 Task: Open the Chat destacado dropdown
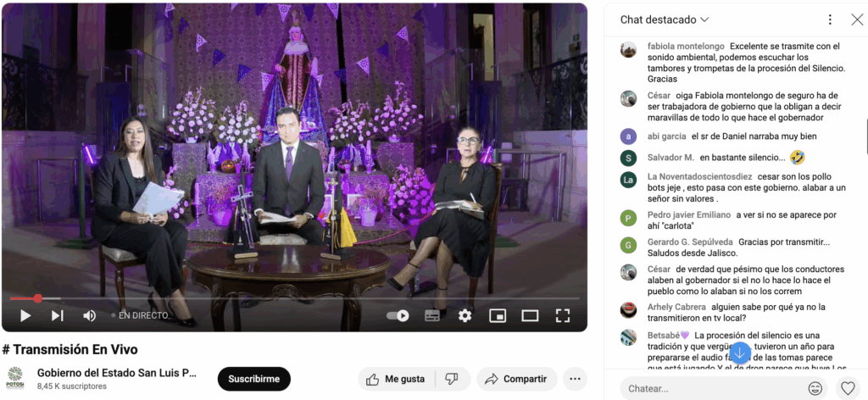[x=665, y=20]
